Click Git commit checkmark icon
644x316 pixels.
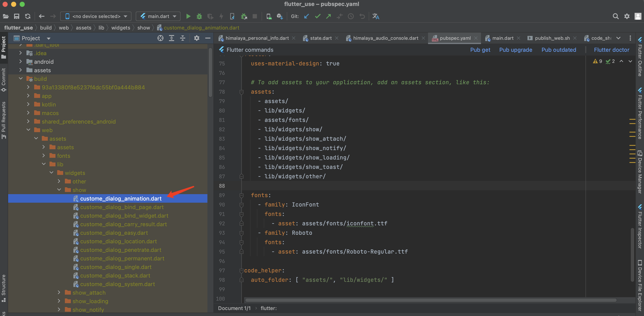318,16
